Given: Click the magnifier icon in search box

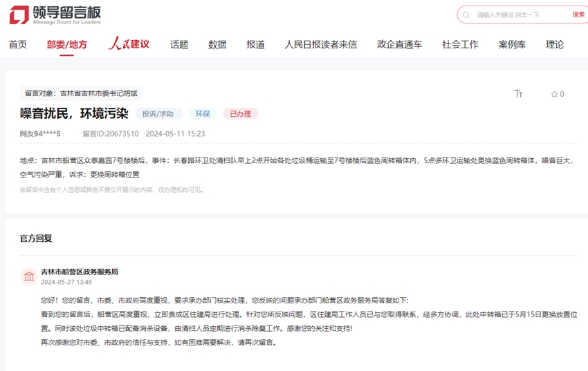Looking at the screenshot, I should click(x=467, y=15).
